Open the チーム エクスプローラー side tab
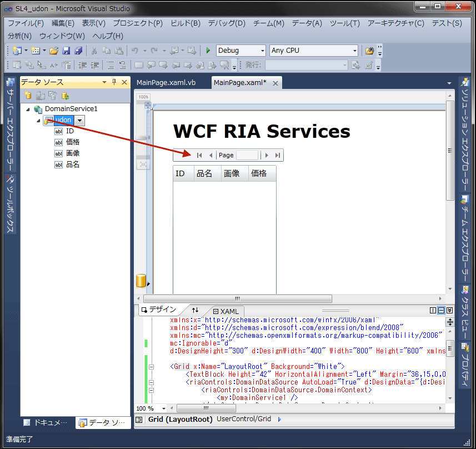 tap(465, 238)
